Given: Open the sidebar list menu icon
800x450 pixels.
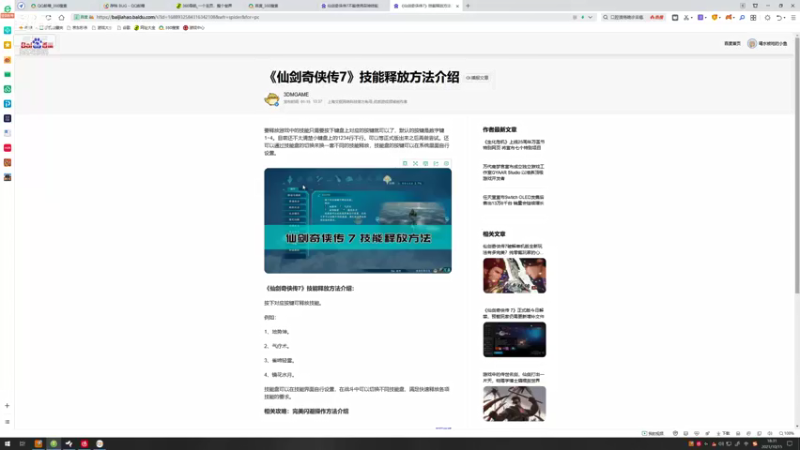Looking at the screenshot, I should (x=7, y=422).
